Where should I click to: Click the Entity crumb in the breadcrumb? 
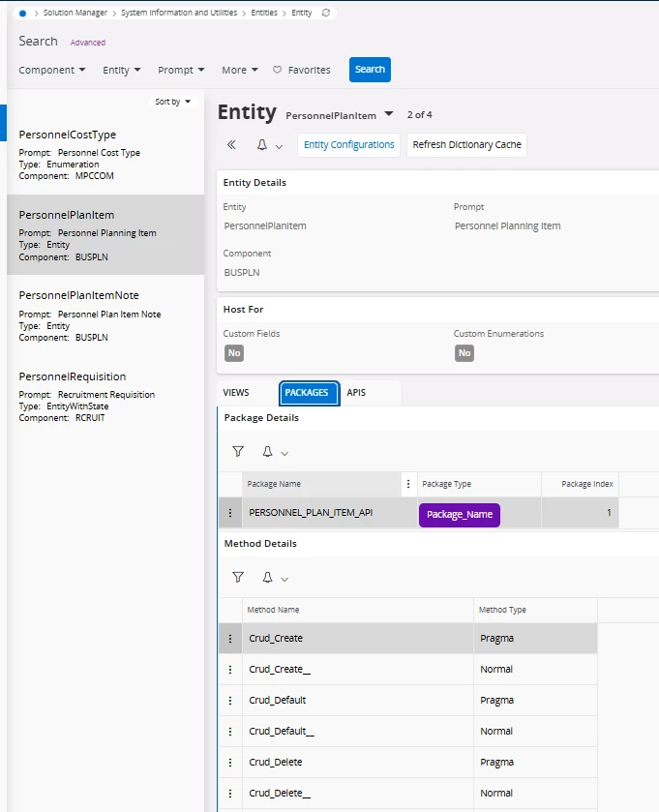click(301, 13)
